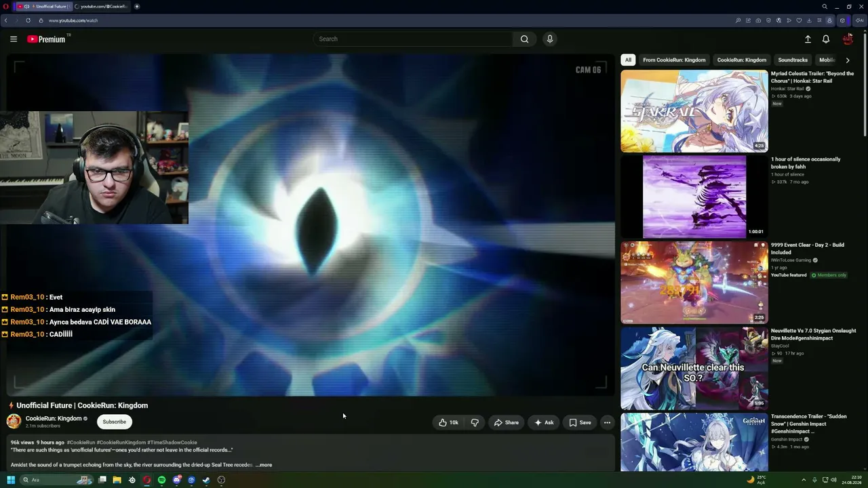Viewport: 868px width, 488px height.
Task: Start voice search with the microphone icon
Action: pos(550,39)
